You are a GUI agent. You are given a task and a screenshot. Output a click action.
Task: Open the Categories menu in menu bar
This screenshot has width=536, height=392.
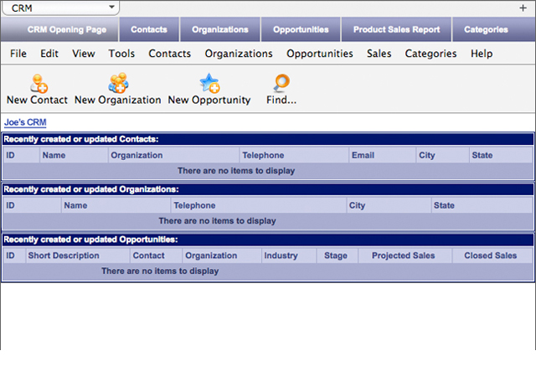430,54
